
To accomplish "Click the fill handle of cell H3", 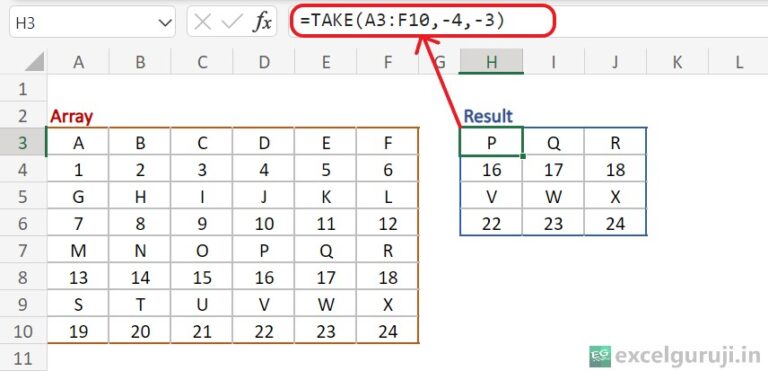I will pyautogui.click(x=523, y=156).
